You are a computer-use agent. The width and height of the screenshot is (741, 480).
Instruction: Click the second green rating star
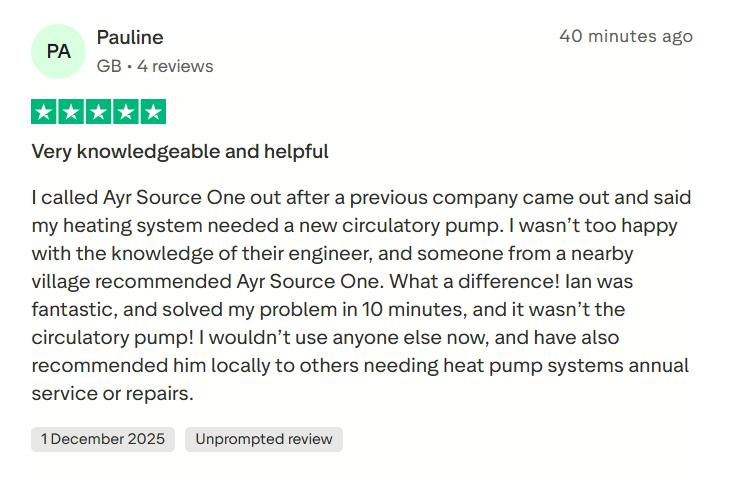coord(71,112)
